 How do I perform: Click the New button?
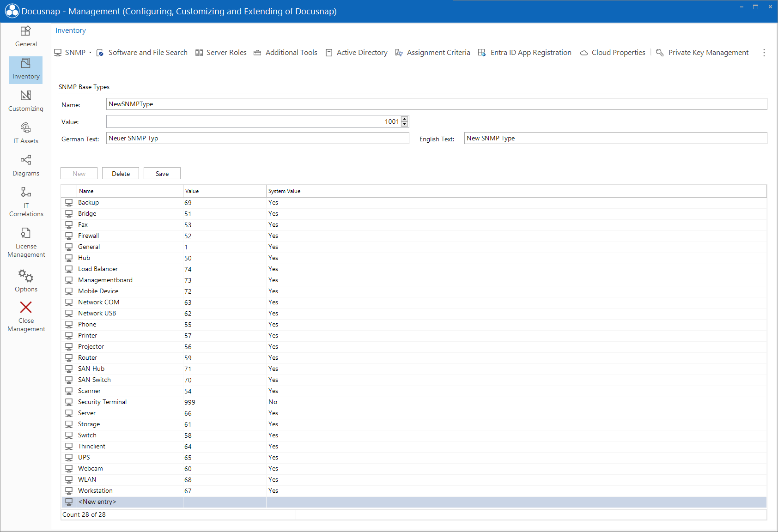click(x=79, y=174)
